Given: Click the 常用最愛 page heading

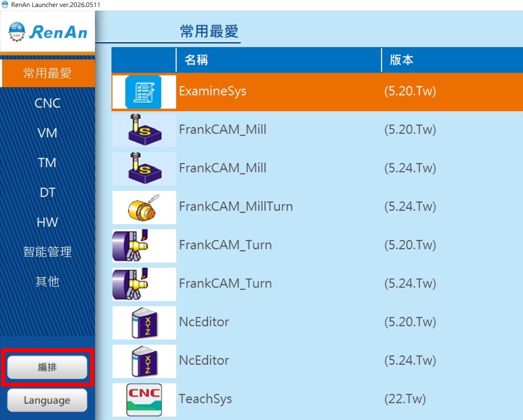Looking at the screenshot, I should click(209, 31).
